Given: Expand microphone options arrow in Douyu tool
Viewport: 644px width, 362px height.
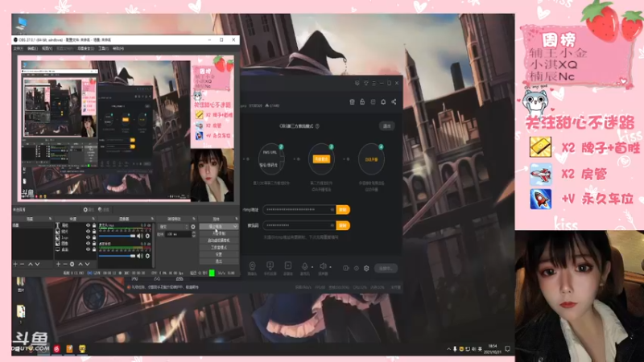Looking at the screenshot, I should coord(312,267).
